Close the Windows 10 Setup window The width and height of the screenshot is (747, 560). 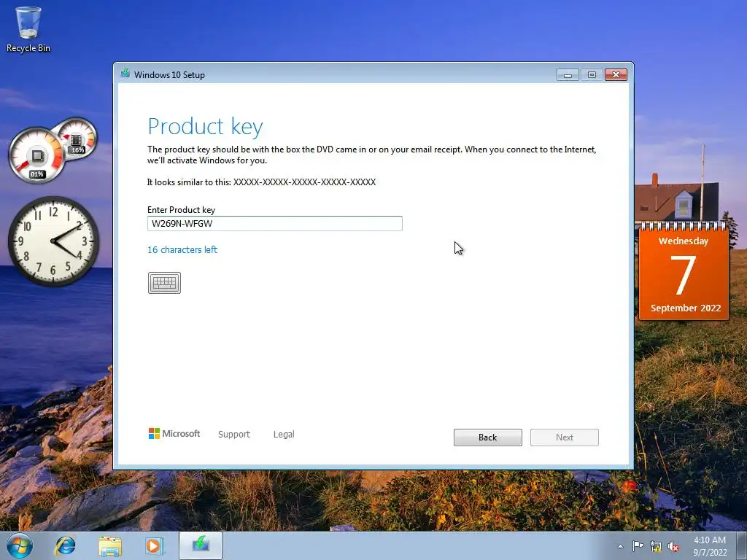tap(616, 75)
